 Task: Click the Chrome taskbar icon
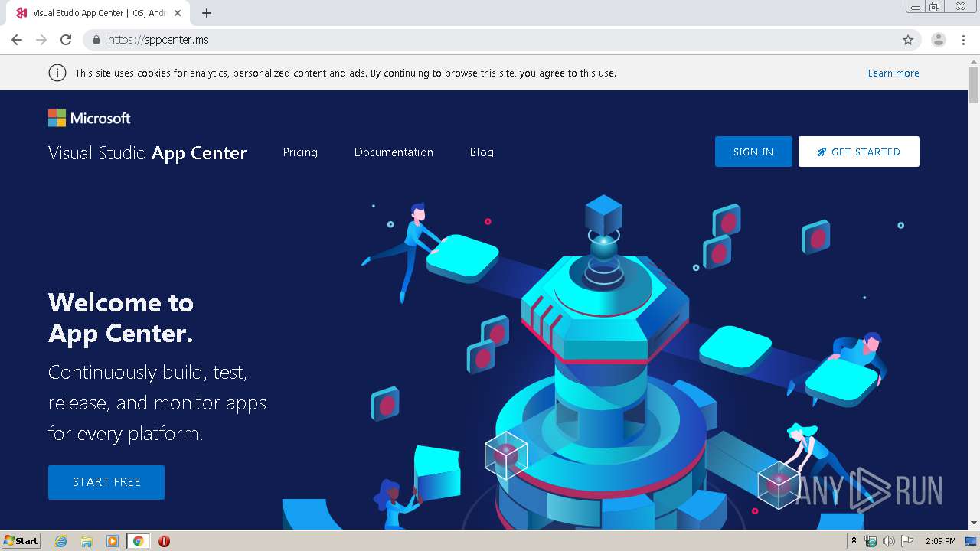138,541
